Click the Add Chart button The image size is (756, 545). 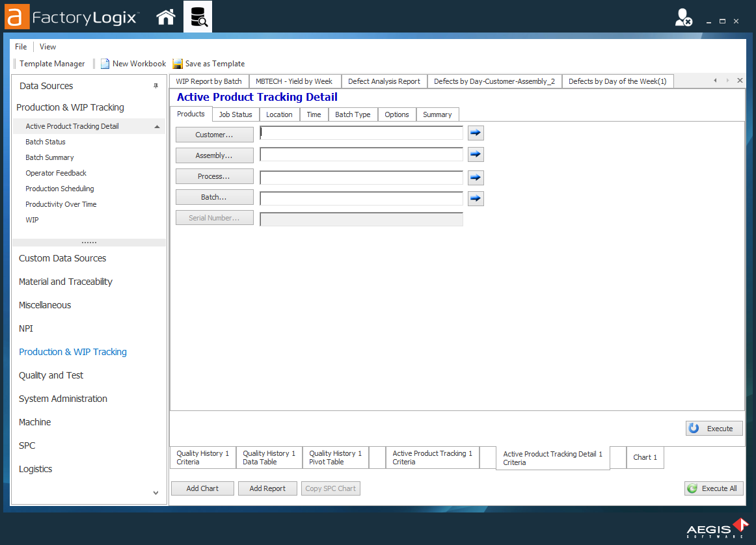tap(202, 488)
